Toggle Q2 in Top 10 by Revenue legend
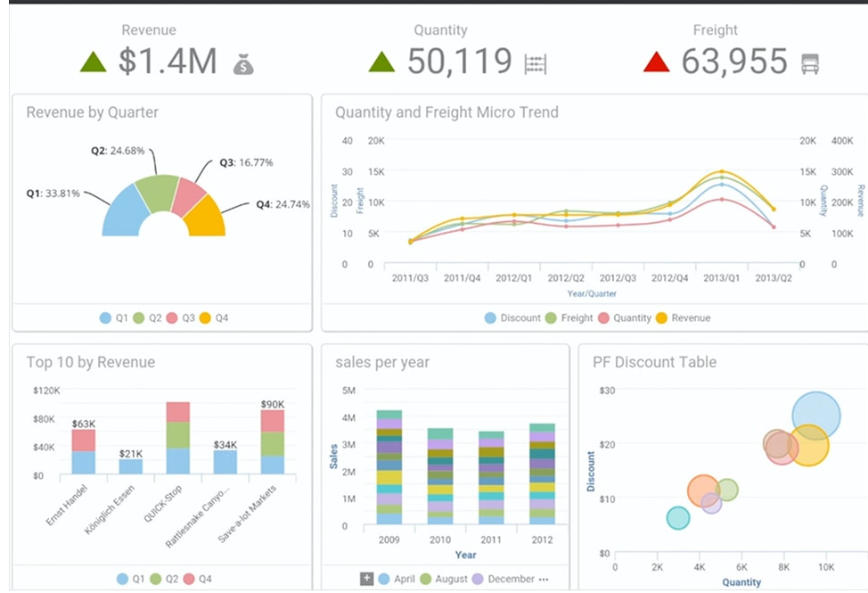Image resolution: width=868 pixels, height=593 pixels. (x=164, y=579)
